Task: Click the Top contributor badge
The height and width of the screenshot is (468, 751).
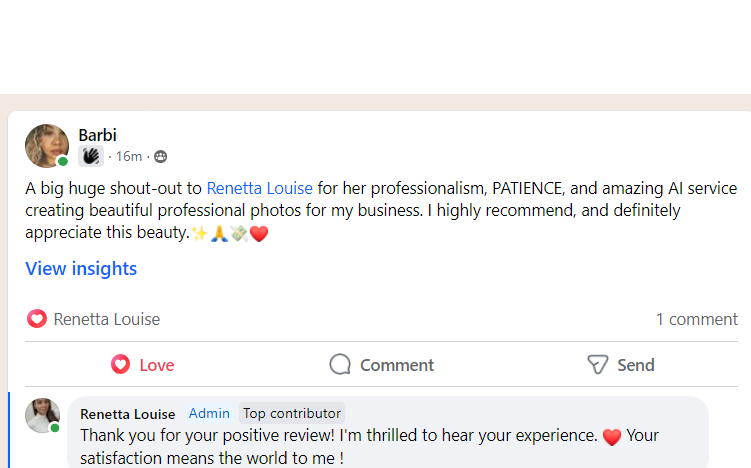Action: 291,413
